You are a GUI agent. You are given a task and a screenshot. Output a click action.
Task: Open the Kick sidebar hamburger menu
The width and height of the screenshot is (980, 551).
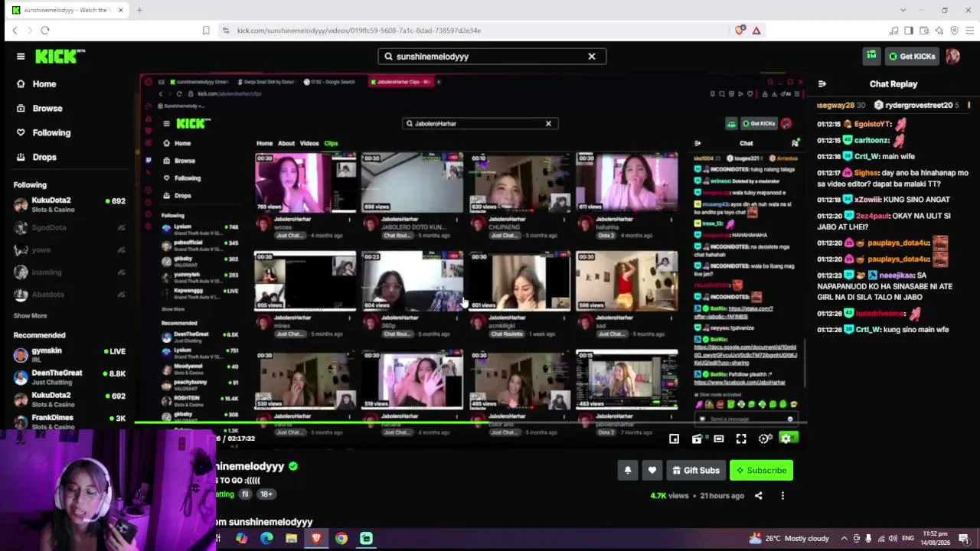point(21,56)
